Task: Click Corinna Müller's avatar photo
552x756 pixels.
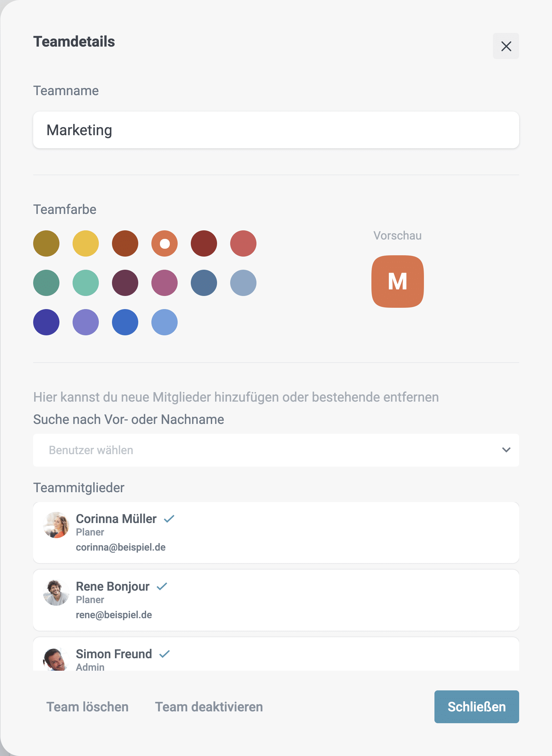Action: point(56,525)
